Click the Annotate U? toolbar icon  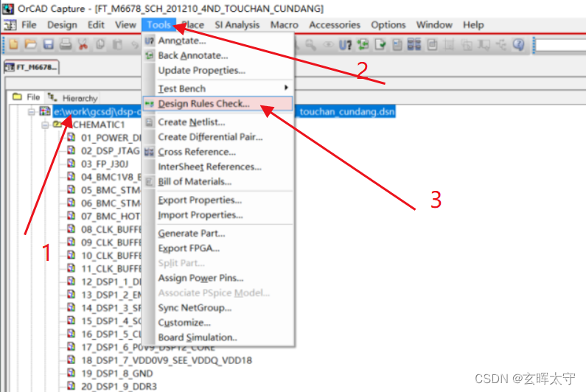[345, 45]
